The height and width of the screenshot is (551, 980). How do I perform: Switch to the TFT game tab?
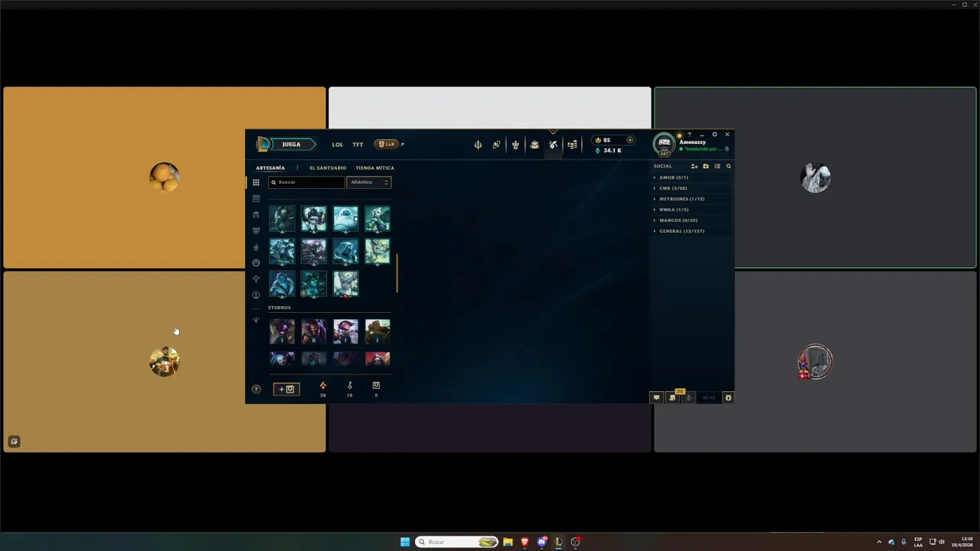358,145
